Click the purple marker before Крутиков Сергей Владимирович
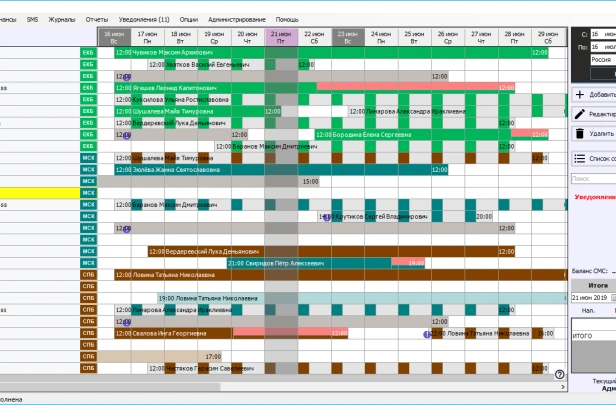This screenshot has height=405, width=616. [327, 216]
